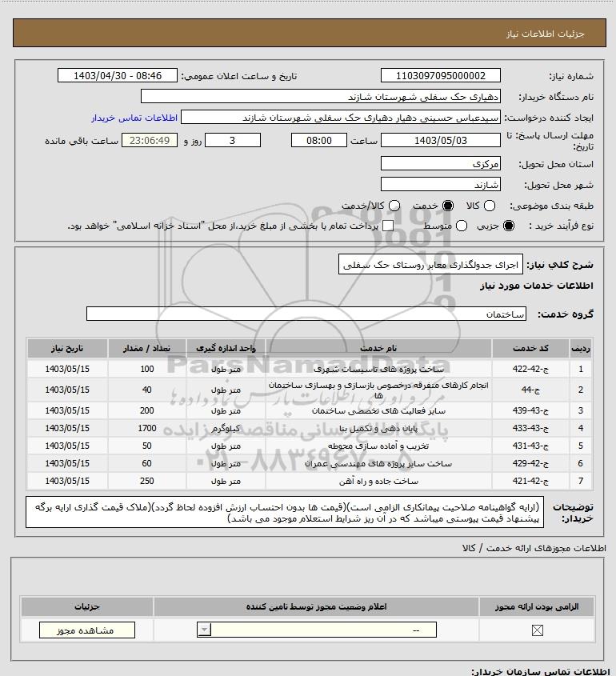
Task: Click the announcement date field 1403/04/30 - 08:46
Action: 118,75
